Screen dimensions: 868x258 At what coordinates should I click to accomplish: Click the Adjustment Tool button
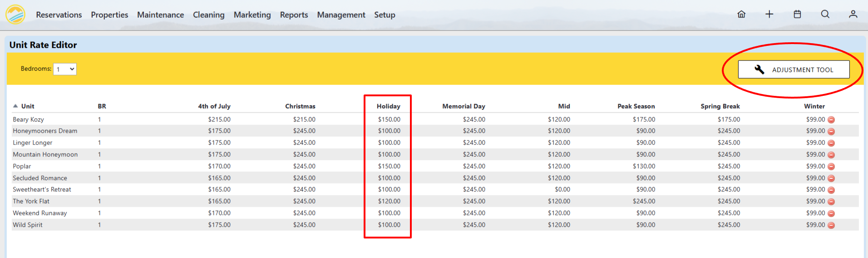point(794,69)
